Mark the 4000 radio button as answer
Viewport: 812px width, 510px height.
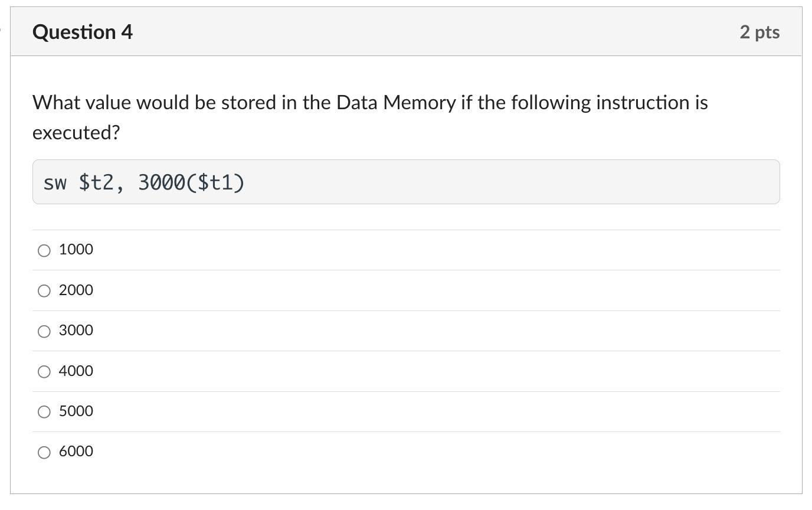pyautogui.click(x=44, y=372)
